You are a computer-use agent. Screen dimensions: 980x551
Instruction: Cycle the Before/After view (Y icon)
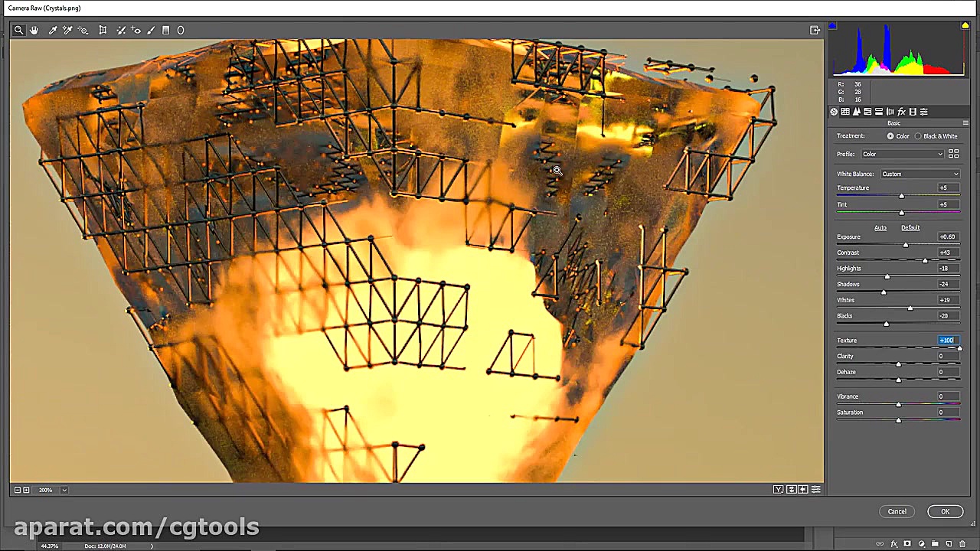(x=778, y=490)
